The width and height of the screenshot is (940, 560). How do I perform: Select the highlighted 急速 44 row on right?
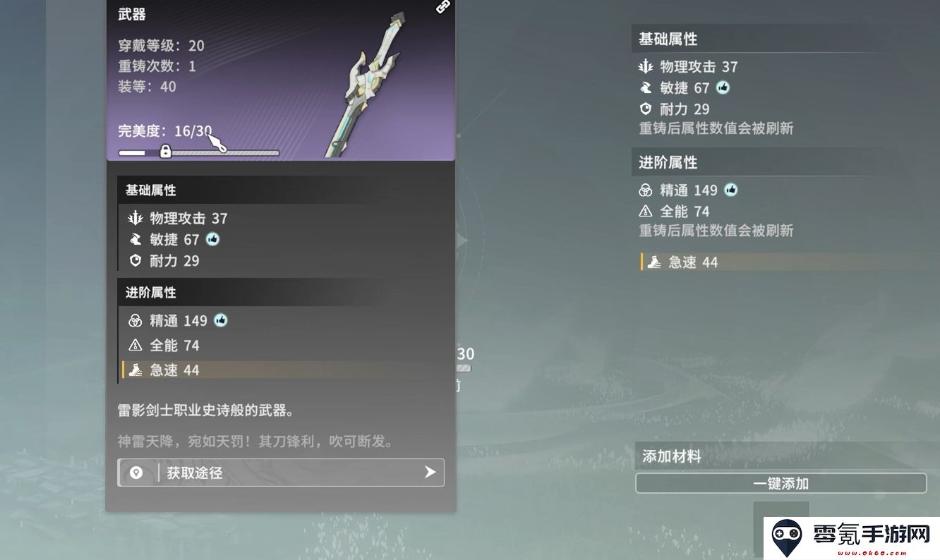pos(789,262)
